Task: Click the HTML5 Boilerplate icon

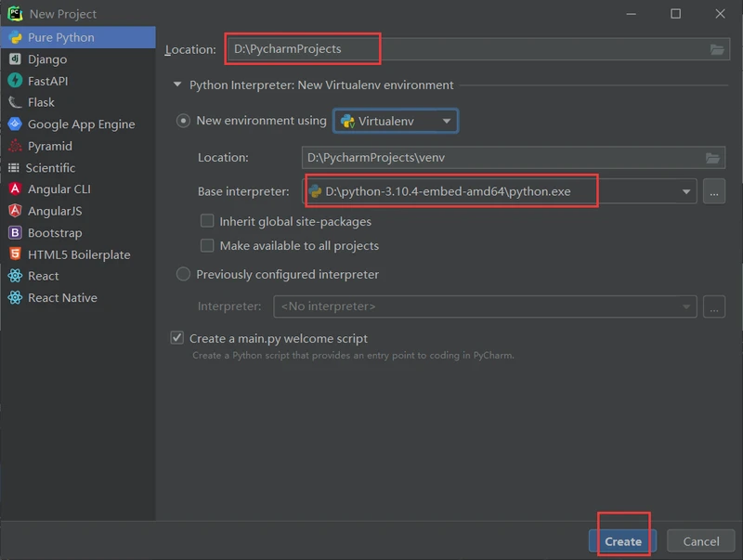Action: tap(15, 254)
